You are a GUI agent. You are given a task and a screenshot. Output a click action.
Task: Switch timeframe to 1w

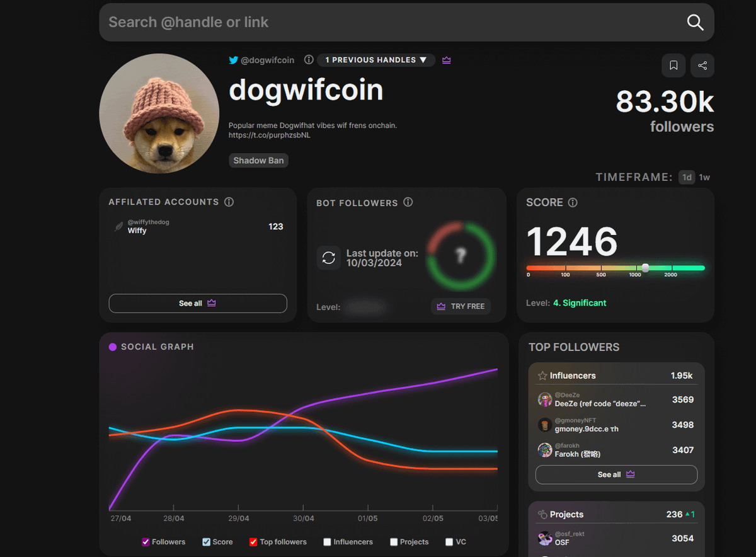tap(704, 177)
